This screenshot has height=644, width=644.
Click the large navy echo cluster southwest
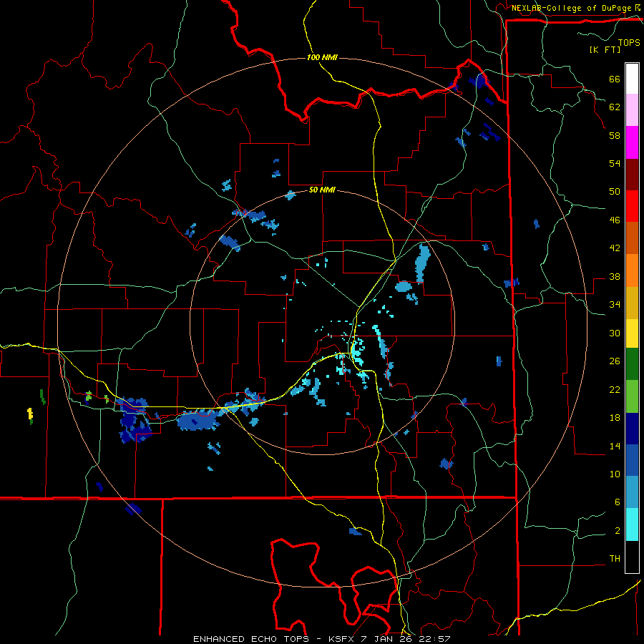(135, 420)
